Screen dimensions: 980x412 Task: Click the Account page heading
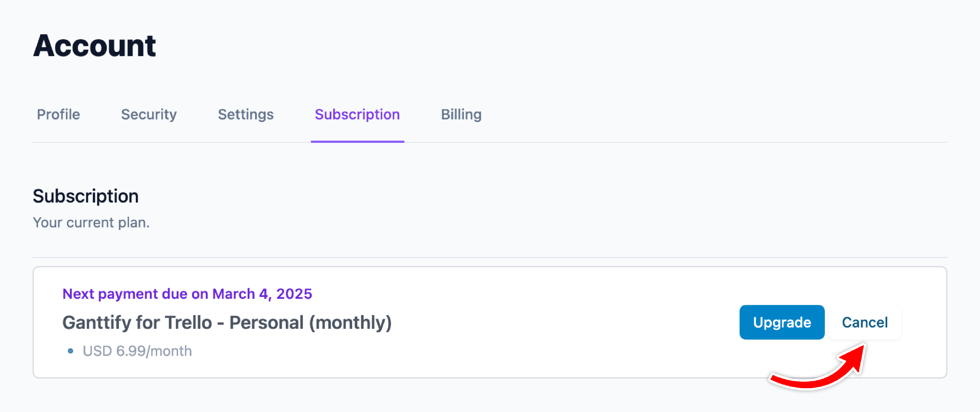click(x=94, y=46)
